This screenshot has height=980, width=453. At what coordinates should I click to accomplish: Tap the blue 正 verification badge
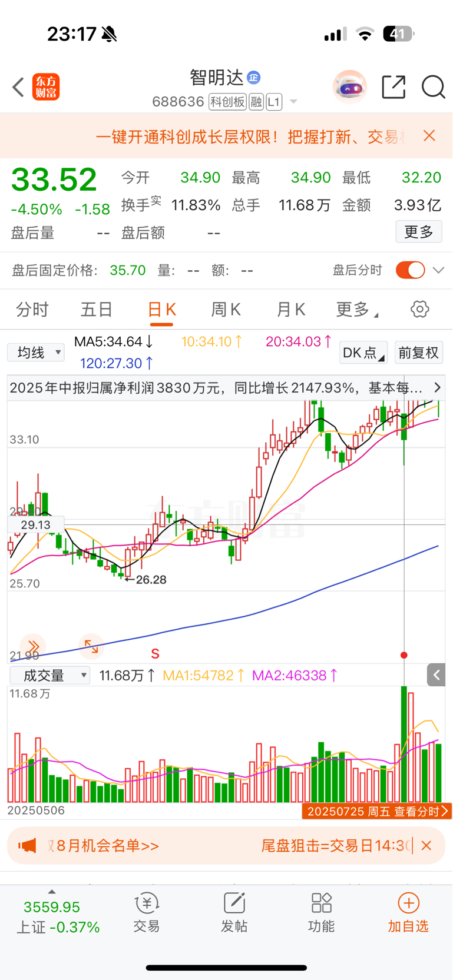(254, 77)
